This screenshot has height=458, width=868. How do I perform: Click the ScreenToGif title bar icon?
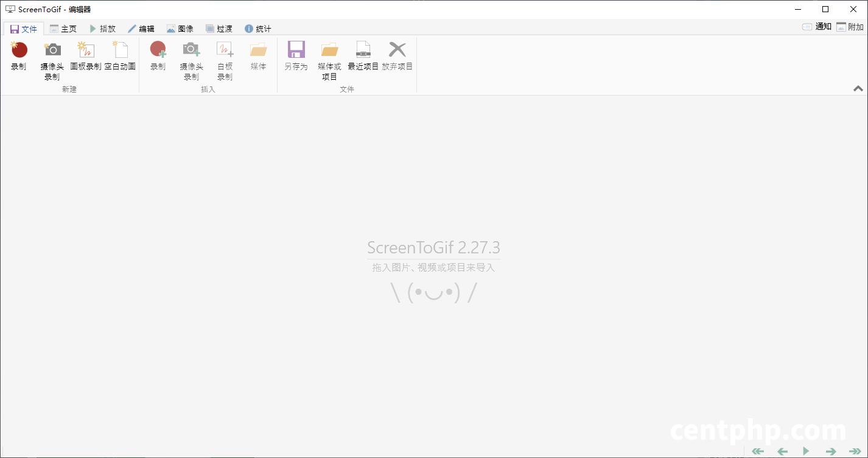click(10, 9)
